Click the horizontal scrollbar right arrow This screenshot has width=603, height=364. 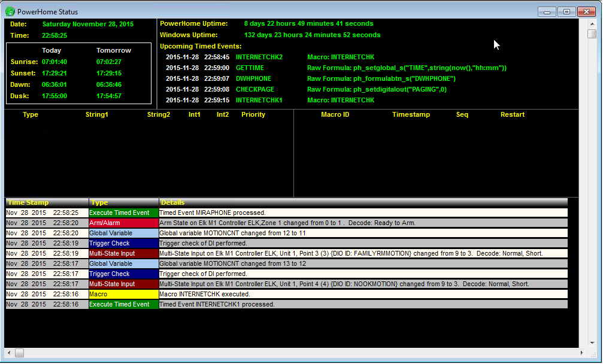click(x=581, y=353)
